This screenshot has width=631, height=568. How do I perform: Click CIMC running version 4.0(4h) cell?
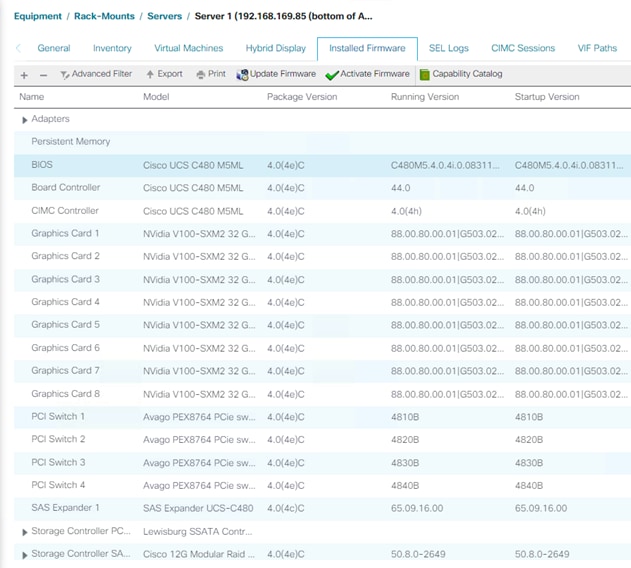tap(406, 211)
